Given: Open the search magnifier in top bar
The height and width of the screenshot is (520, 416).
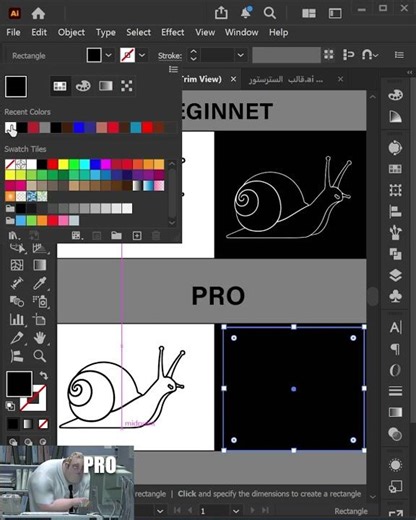Looking at the screenshot, I should click(269, 13).
